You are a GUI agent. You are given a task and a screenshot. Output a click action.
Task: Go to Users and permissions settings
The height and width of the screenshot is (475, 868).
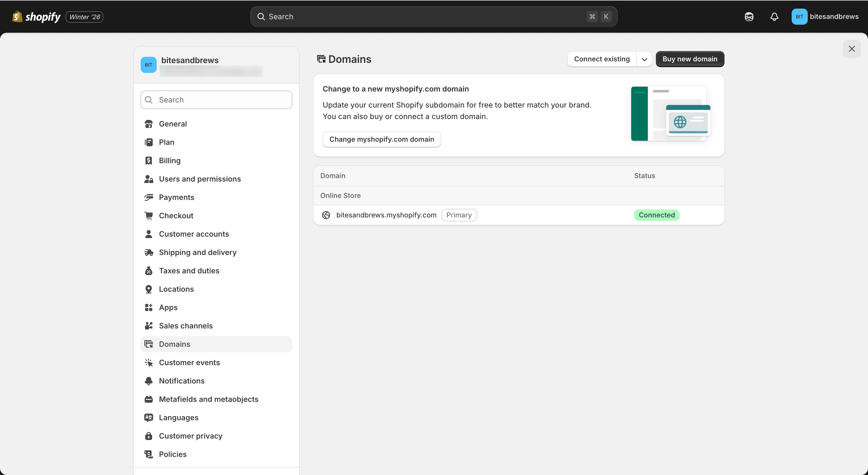point(199,179)
